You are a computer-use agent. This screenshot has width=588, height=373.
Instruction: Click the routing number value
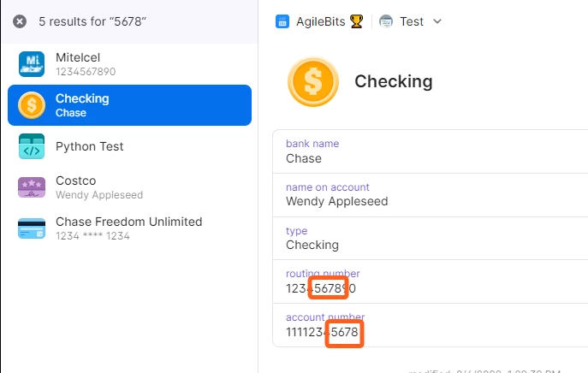[x=321, y=288]
